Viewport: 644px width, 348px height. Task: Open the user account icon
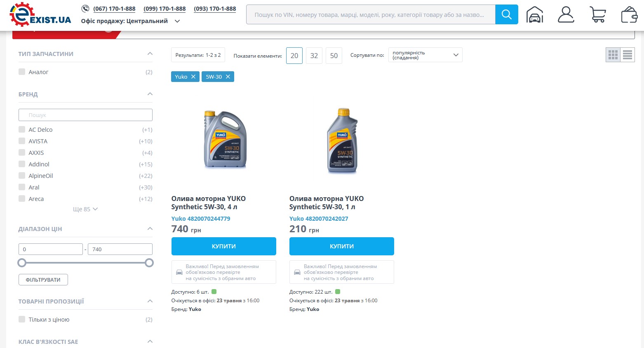click(x=566, y=15)
